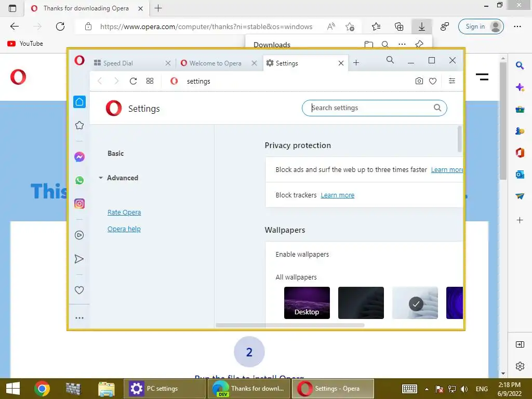The width and height of the screenshot is (532, 399).
Task: Open Edge Collections icon
Action: (x=399, y=26)
